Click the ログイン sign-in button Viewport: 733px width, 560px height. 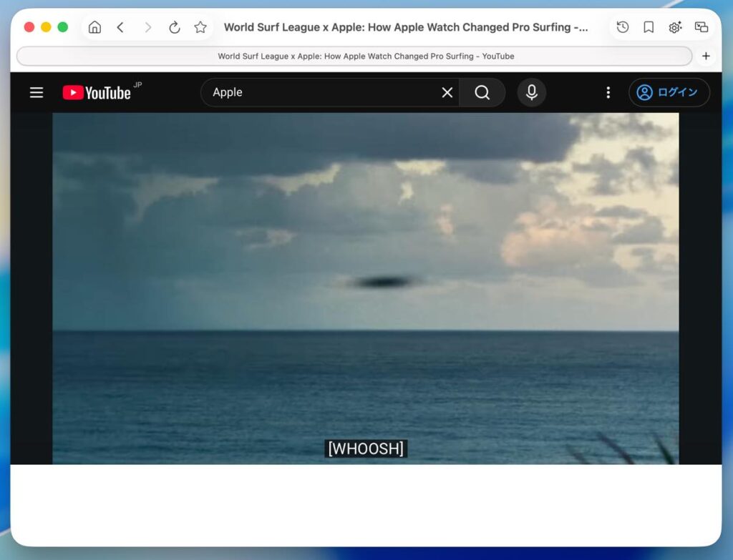[x=669, y=92]
